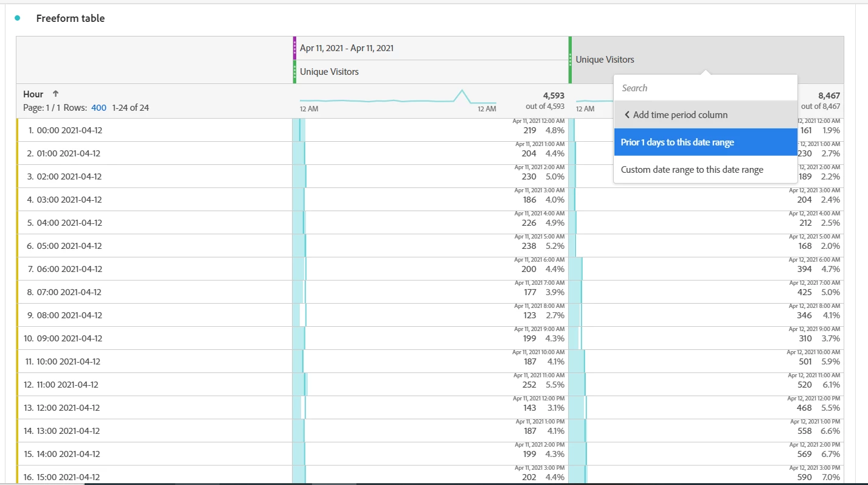The width and height of the screenshot is (868, 485).
Task: Click cell value 590 7.0%
Action: pyautogui.click(x=819, y=477)
